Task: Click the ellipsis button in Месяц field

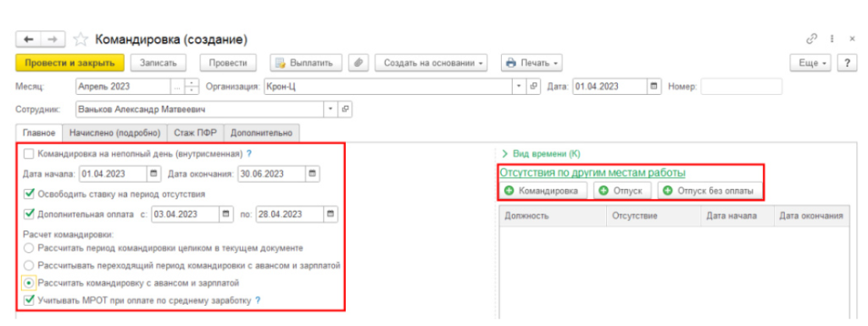Action: (177, 86)
